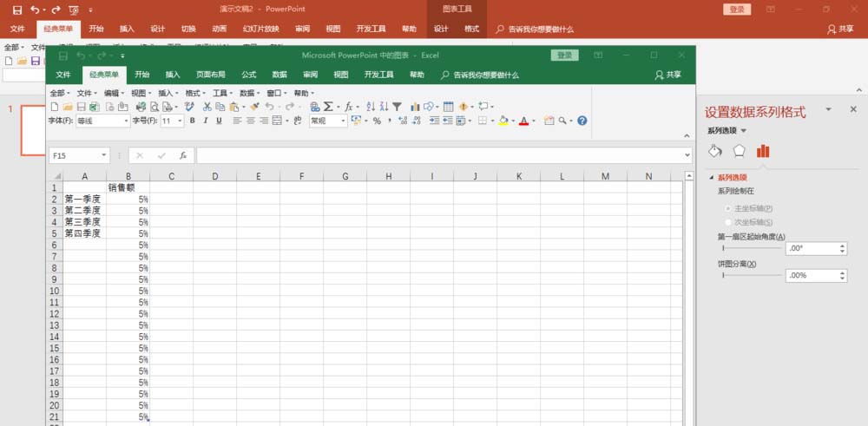Click the Open folder icon in Excel toolbar
This screenshot has width=868, height=426.
click(x=68, y=107)
